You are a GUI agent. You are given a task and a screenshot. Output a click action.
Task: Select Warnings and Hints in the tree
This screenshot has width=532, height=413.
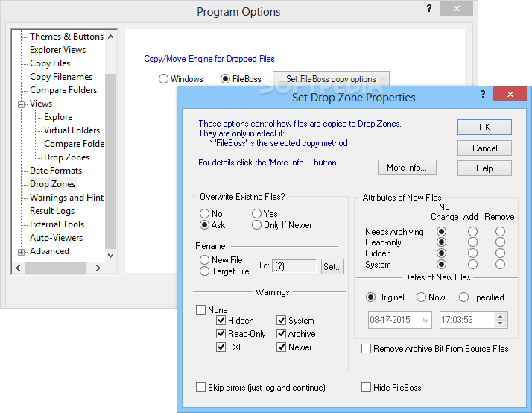tap(67, 198)
